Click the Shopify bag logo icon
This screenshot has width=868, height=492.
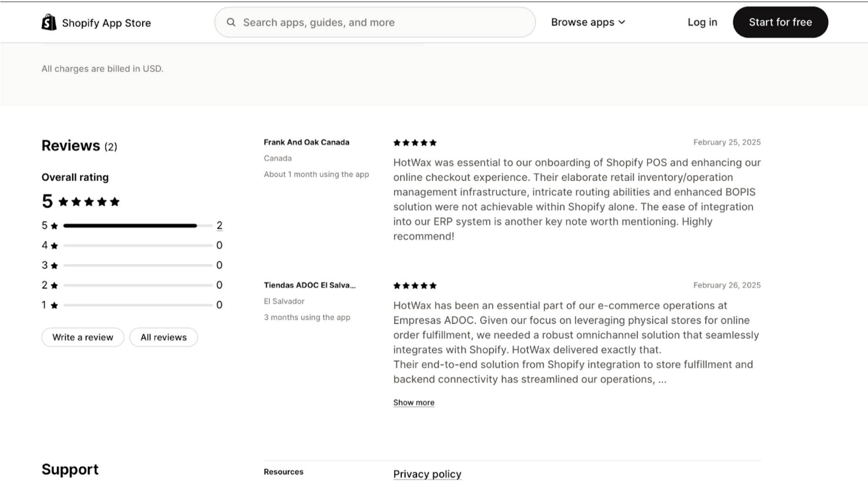click(49, 22)
